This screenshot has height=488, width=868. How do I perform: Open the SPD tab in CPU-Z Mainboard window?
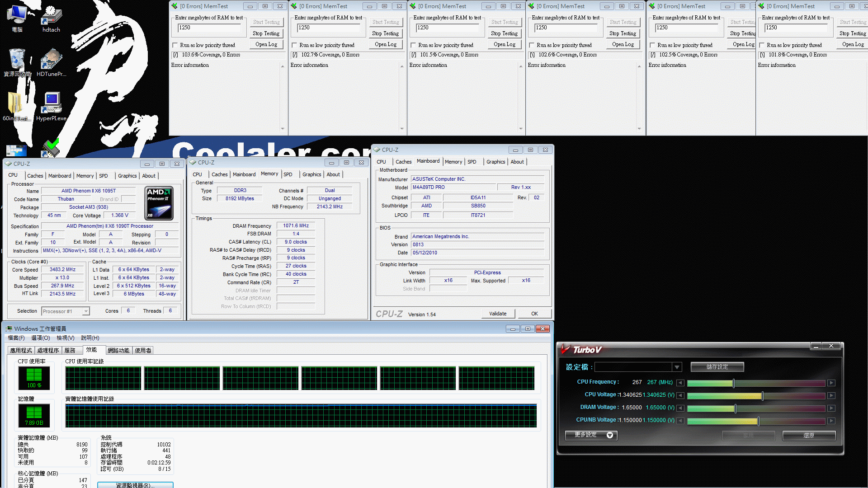click(472, 162)
